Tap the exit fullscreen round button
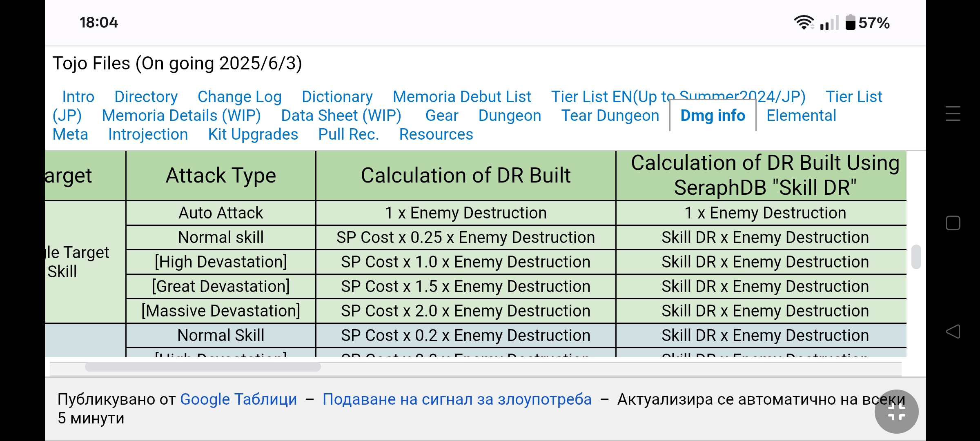 [x=896, y=412]
